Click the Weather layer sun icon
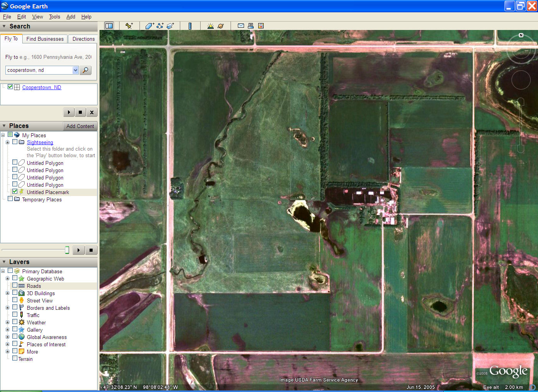This screenshot has height=392, width=538. 22,322
